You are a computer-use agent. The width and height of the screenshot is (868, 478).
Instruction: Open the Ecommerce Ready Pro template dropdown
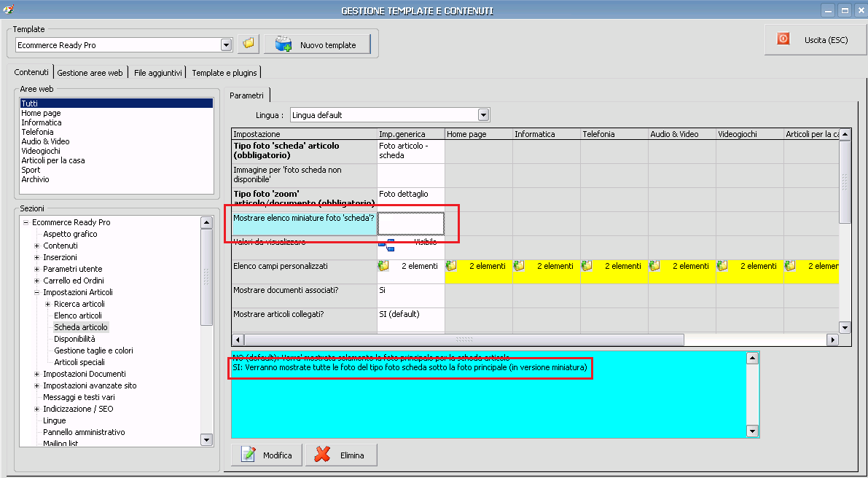(x=226, y=45)
